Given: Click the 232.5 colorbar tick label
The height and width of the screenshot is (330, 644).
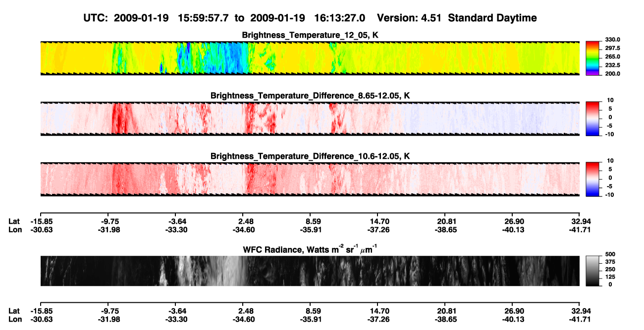Looking at the screenshot, I should [x=613, y=65].
